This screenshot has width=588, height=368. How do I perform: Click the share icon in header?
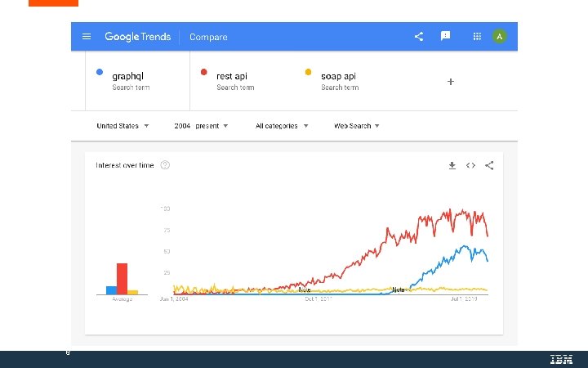tap(419, 37)
